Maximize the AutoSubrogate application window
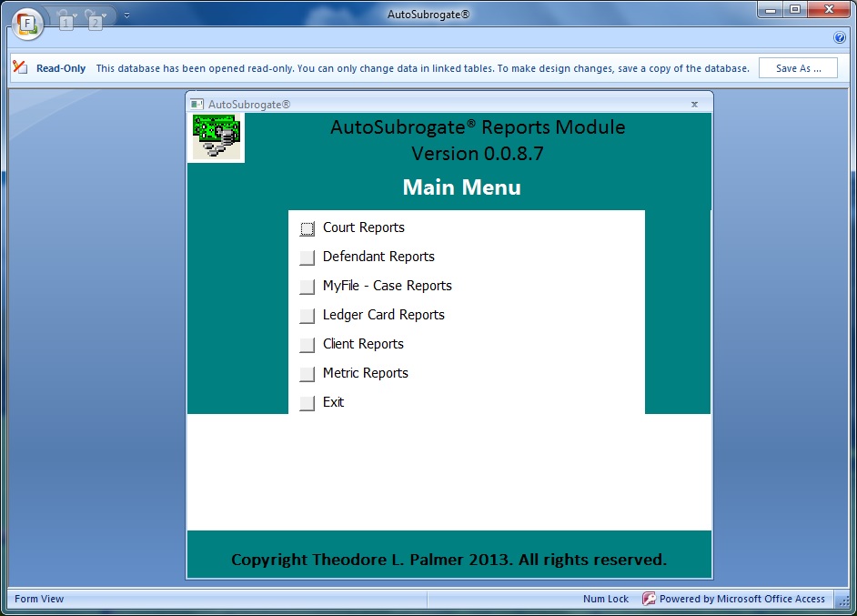 coord(795,9)
